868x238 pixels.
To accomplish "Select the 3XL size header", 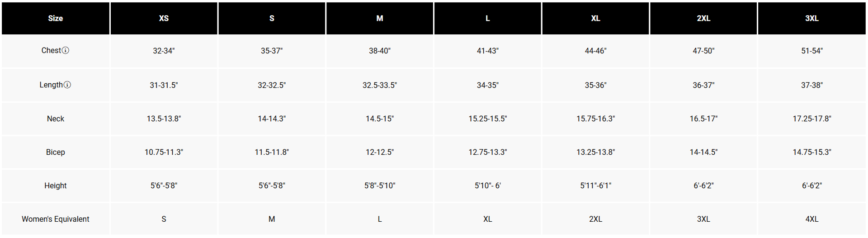I will 811,19.
